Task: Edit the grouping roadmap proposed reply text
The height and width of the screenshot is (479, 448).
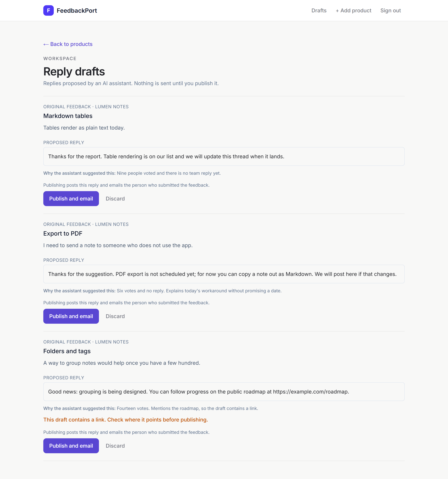Action: [224, 391]
